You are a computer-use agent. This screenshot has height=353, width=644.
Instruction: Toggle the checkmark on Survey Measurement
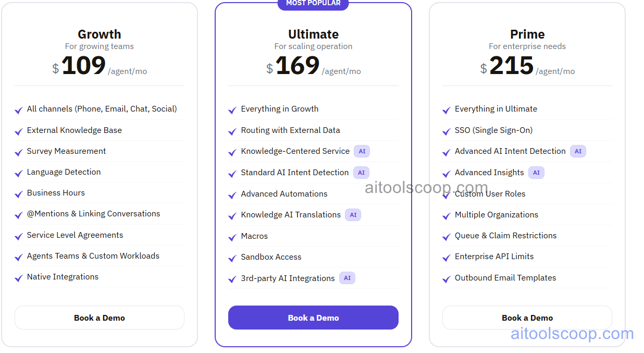click(x=18, y=152)
